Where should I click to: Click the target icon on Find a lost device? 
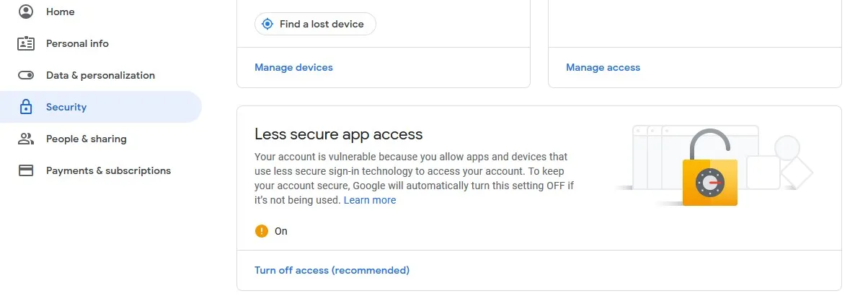(x=267, y=24)
